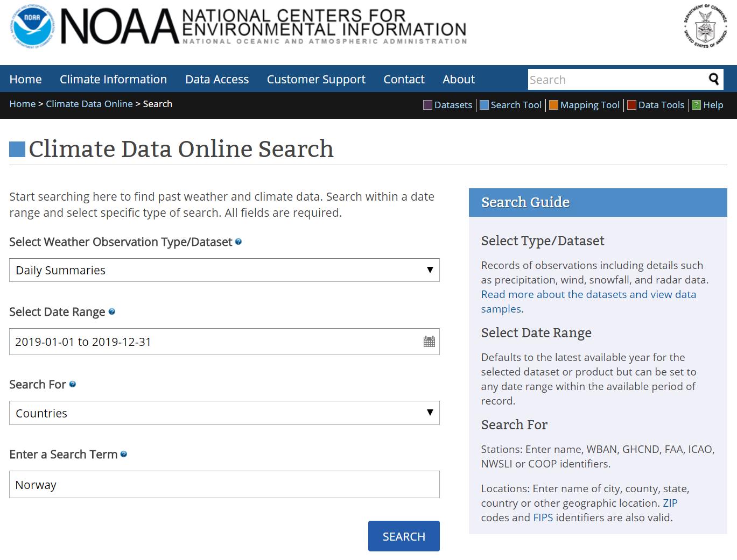737x560 pixels.
Task: Open the Datasets link
Action: [x=453, y=105]
